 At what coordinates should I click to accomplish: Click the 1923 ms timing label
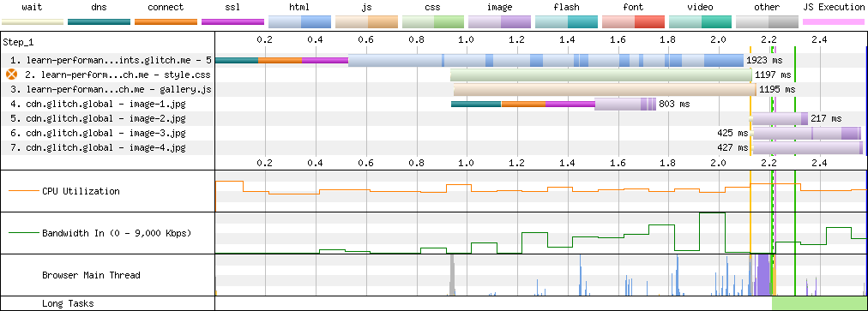[764, 60]
